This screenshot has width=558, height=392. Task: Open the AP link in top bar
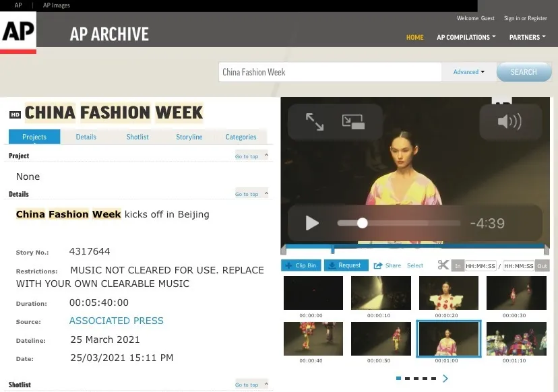tap(18, 5)
